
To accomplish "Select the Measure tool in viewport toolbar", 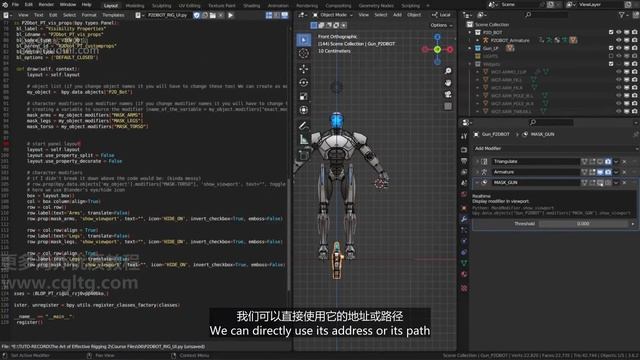I will coord(304,140).
